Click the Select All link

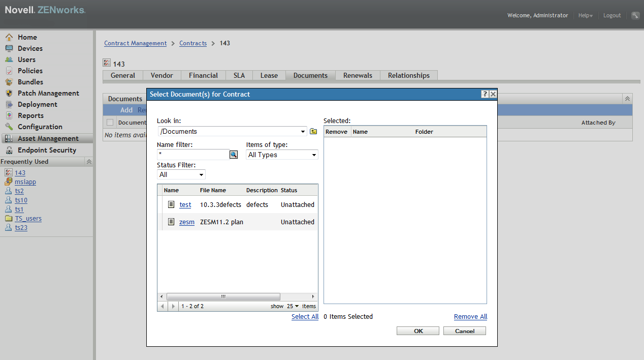pyautogui.click(x=305, y=316)
